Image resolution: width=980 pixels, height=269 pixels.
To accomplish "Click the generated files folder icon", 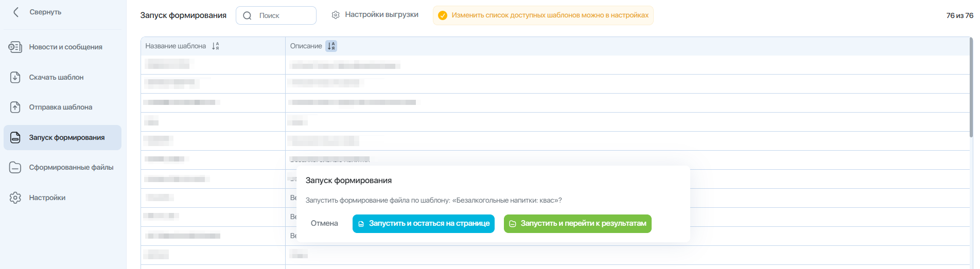I will point(15,168).
